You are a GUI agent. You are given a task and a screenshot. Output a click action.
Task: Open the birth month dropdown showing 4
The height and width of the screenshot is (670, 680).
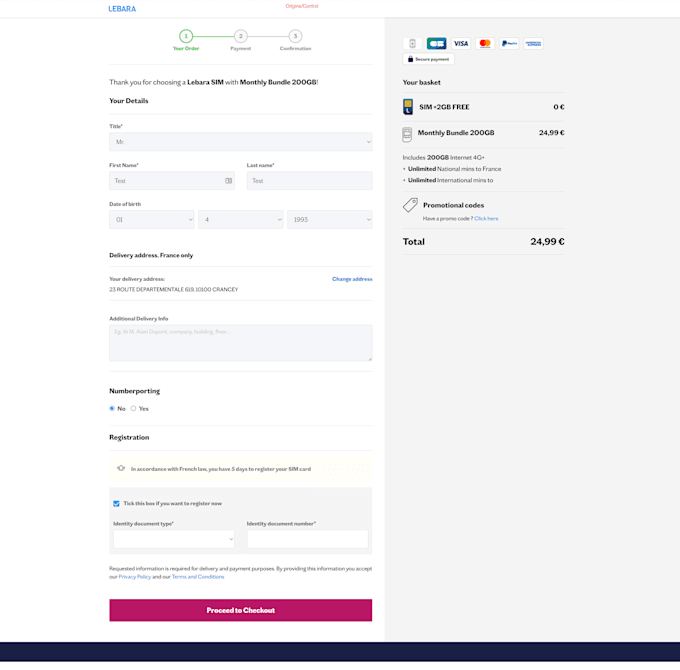241,219
